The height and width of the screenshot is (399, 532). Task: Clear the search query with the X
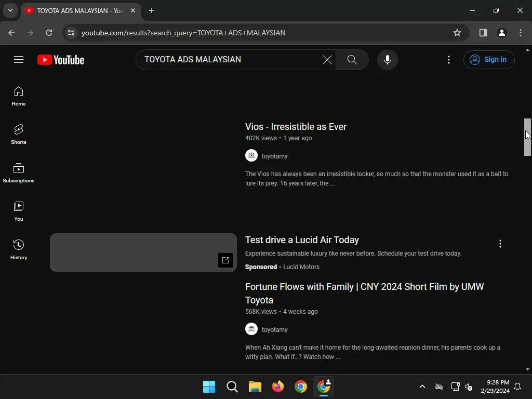[x=327, y=60]
